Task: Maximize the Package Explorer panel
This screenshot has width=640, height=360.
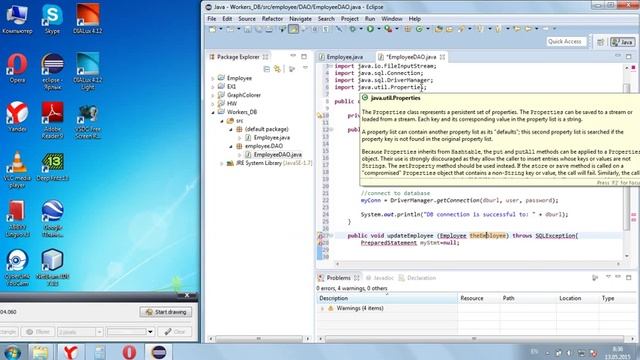Action: pyautogui.click(x=304, y=57)
